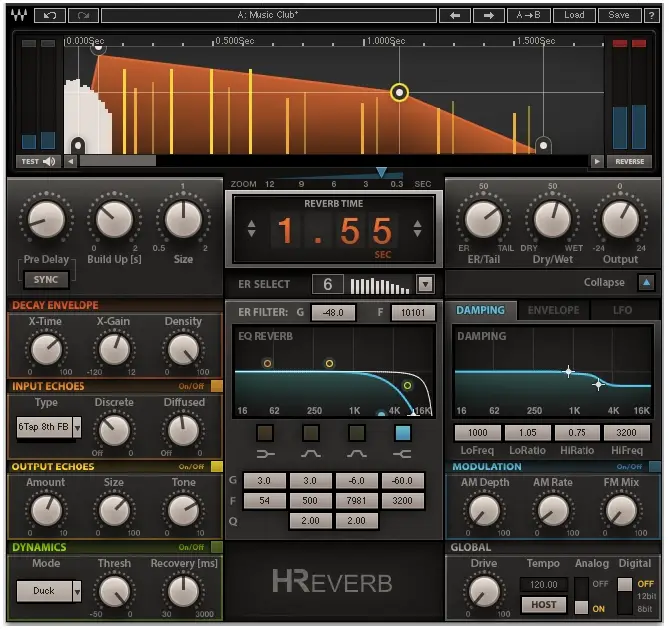Viewport: 669px width, 630px height.
Task: Click the timeline scroll right arrow
Action: (x=597, y=162)
